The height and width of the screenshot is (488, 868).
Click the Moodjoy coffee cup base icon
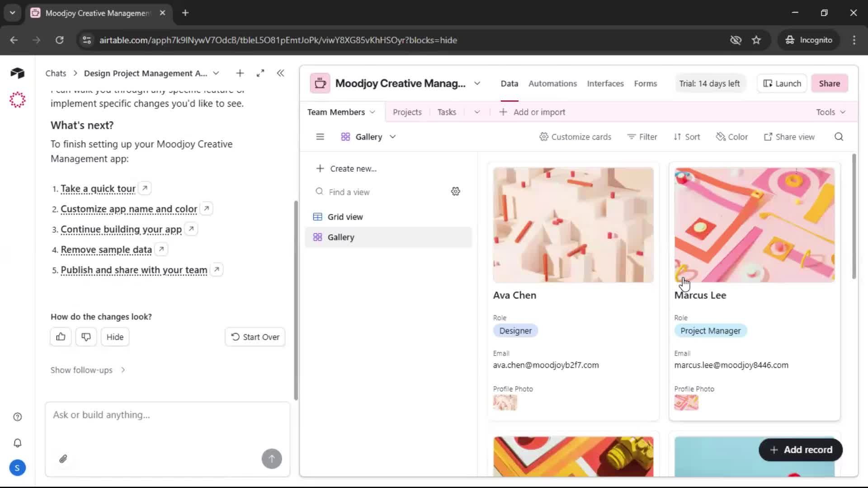pos(320,84)
